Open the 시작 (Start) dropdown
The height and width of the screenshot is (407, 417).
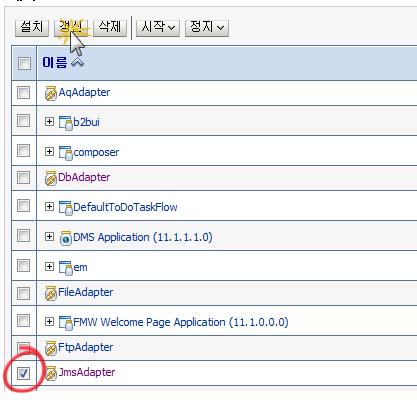coord(158,27)
